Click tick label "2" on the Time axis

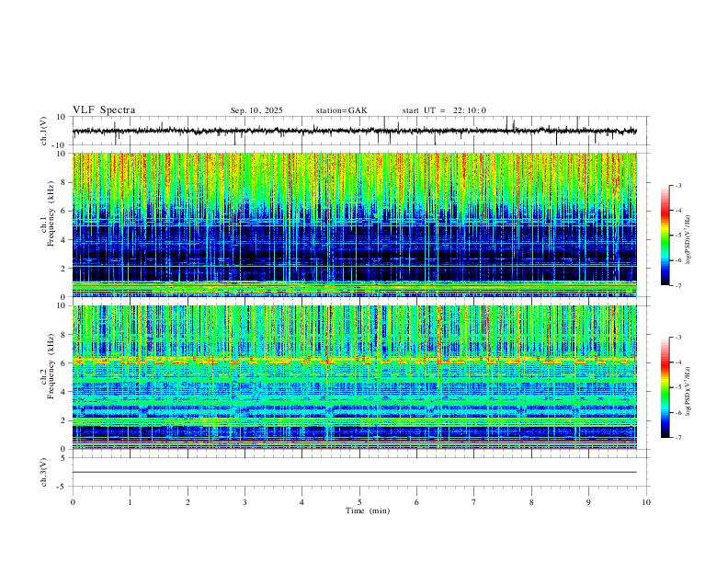[188, 502]
